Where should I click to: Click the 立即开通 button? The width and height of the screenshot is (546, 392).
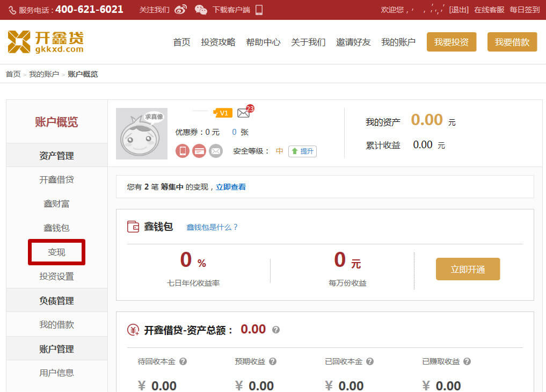468,269
